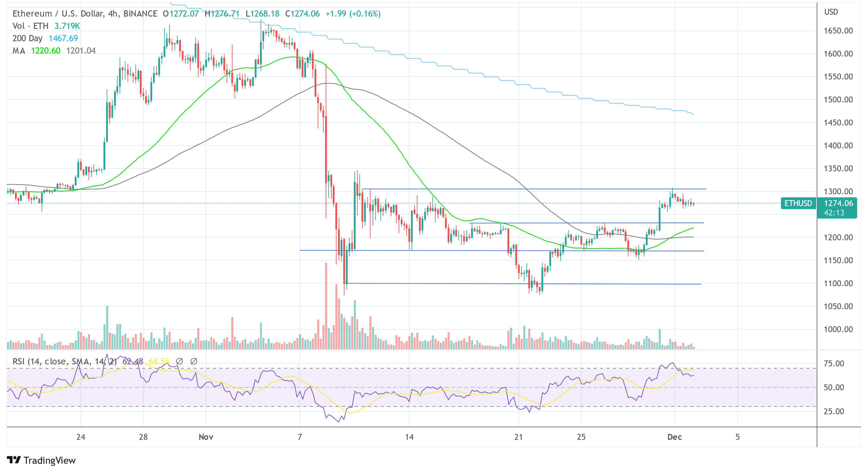Click the volume value 3.719K
Viewport: 868px width, 473px height.
click(67, 26)
